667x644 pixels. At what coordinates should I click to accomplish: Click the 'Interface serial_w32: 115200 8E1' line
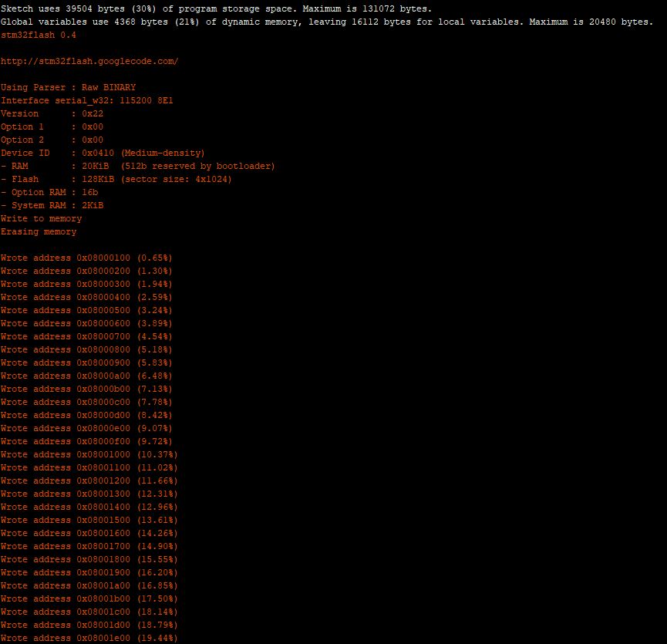92,100
